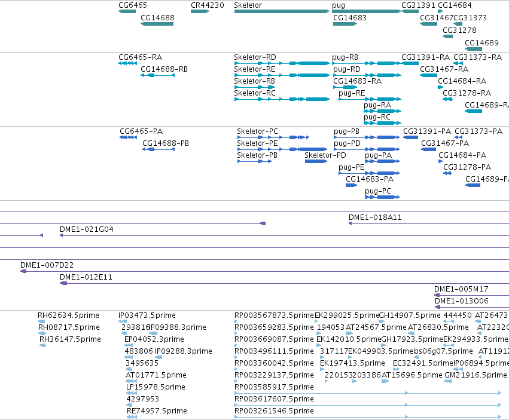
Task: Click the IP03473.5prime EST label
Action: point(147,315)
